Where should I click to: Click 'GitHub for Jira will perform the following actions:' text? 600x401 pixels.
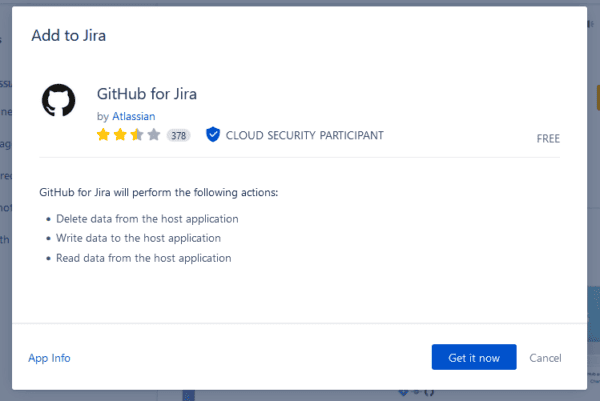(159, 192)
